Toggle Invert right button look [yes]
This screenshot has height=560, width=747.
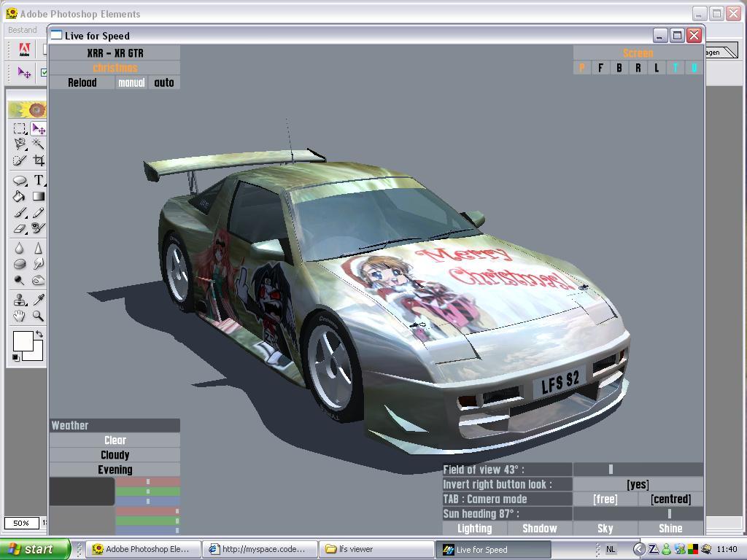[x=638, y=484]
